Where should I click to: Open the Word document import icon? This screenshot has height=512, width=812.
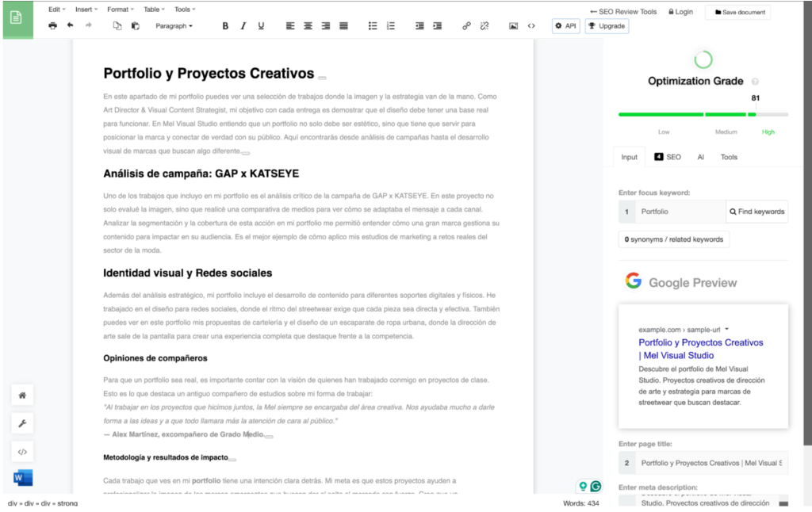pyautogui.click(x=23, y=478)
